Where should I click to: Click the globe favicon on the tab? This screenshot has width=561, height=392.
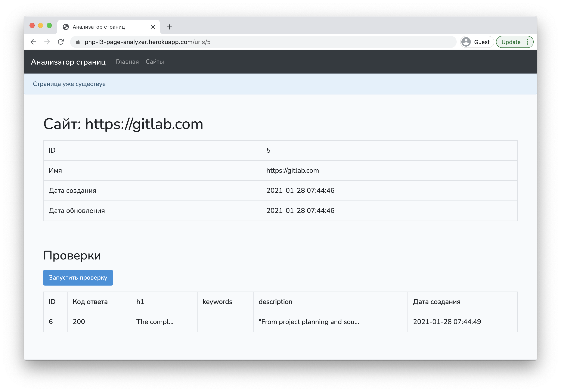coord(66,27)
